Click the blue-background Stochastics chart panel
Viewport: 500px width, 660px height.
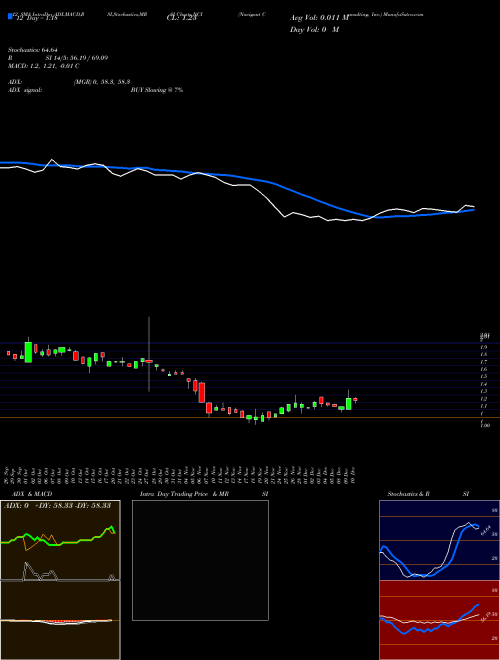click(439, 540)
